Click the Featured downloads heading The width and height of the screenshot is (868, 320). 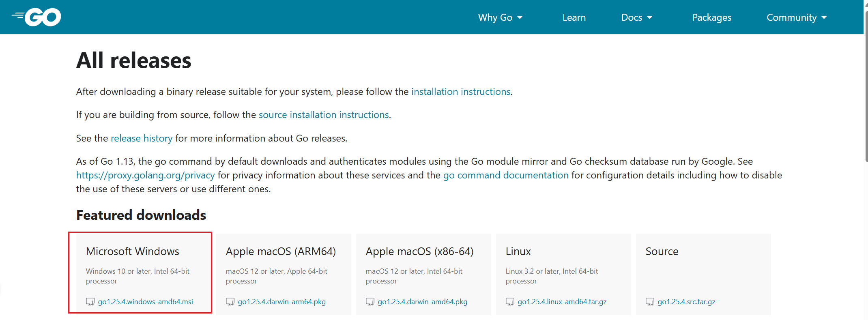[x=141, y=215]
